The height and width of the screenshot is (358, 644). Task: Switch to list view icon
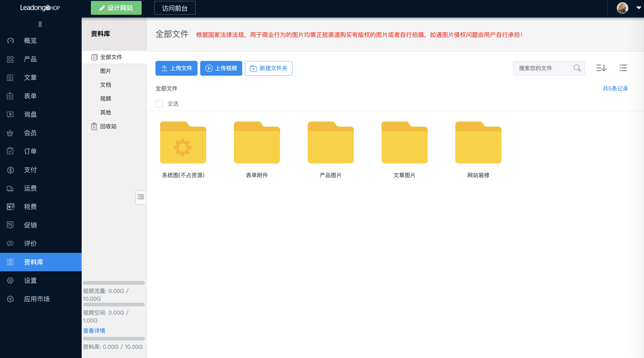click(623, 68)
